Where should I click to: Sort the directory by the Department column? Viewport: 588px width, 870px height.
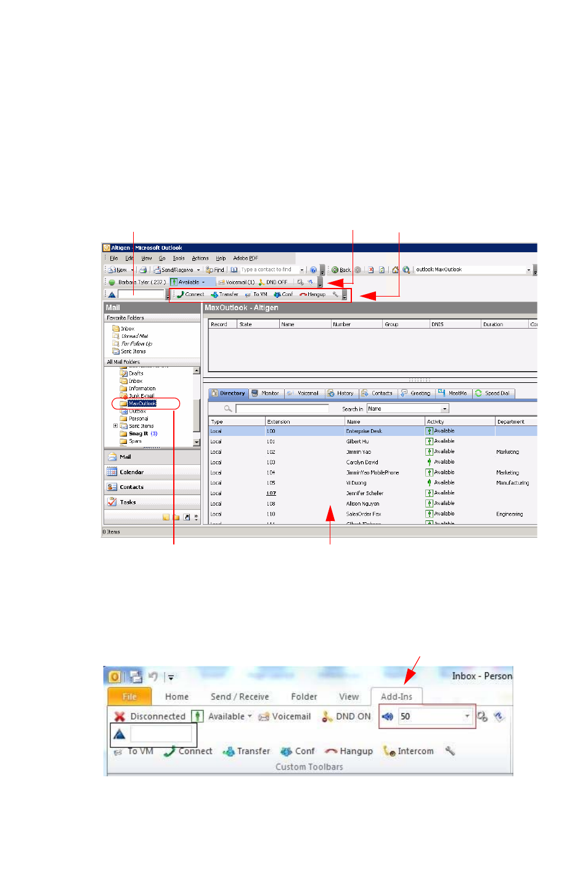pos(517,422)
